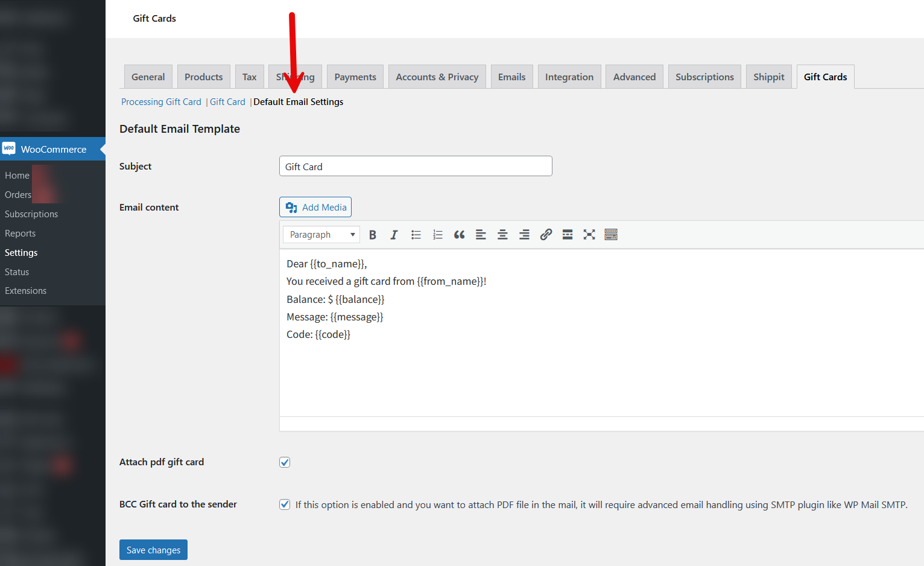The height and width of the screenshot is (566, 924).
Task: Open Processing Gift Card section link
Action: pyautogui.click(x=161, y=102)
